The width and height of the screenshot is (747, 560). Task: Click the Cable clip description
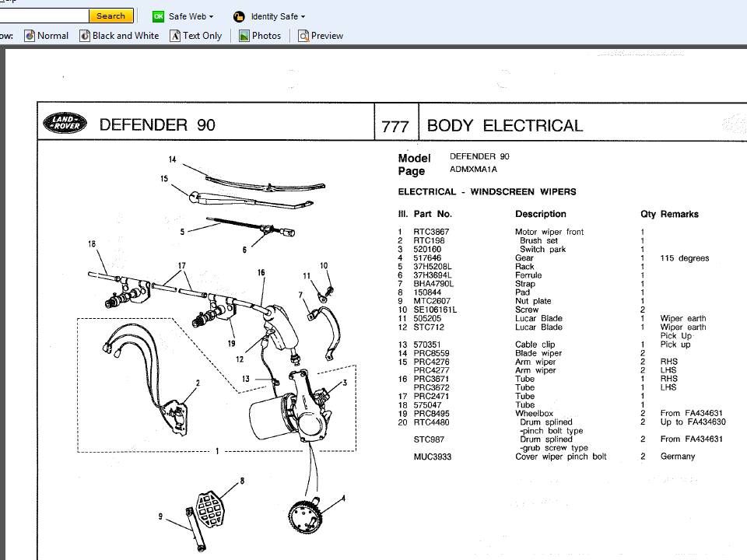click(535, 345)
